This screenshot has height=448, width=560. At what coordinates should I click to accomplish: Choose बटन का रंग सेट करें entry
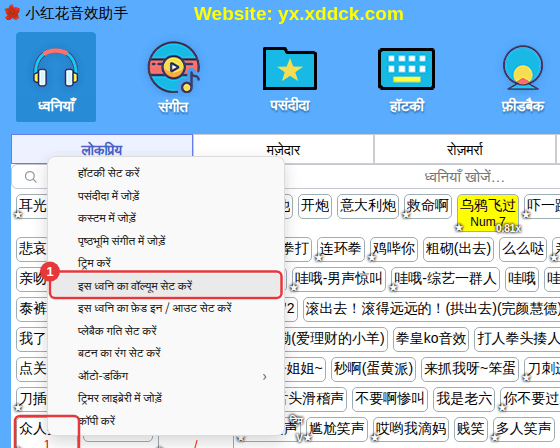[x=166, y=353]
